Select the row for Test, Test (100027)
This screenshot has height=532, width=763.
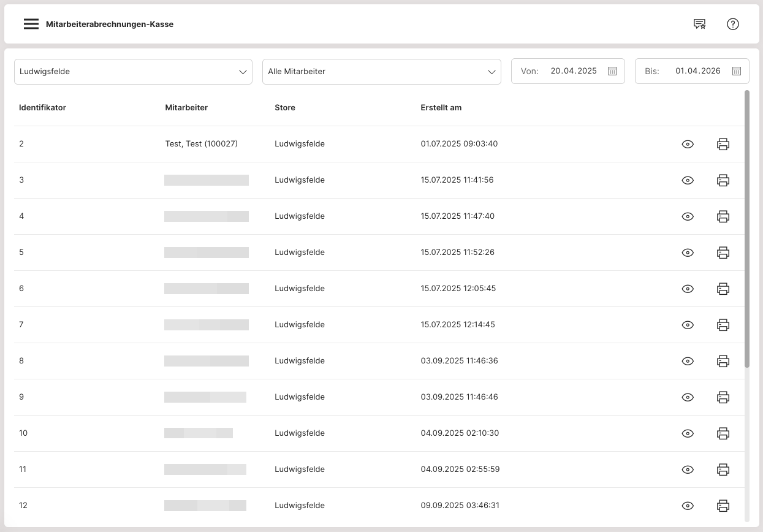click(201, 144)
